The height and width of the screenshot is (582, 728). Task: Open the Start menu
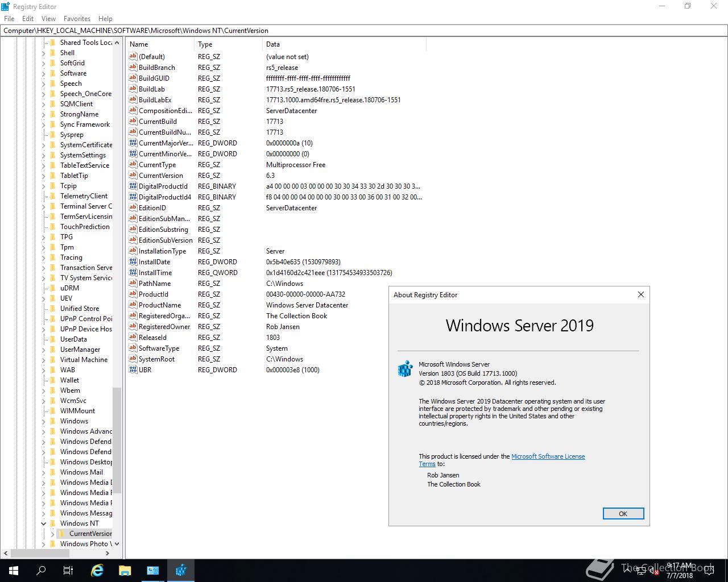[14, 570]
